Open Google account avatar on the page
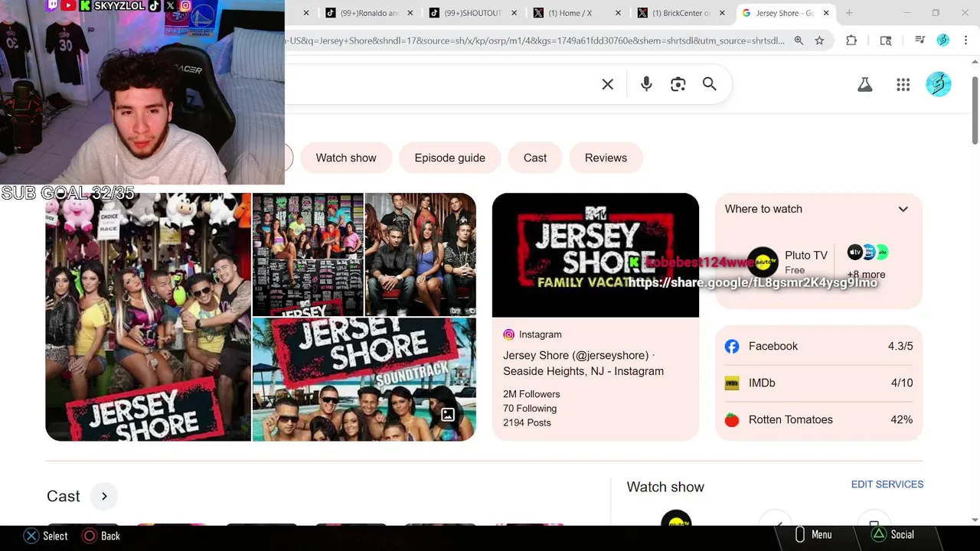 (939, 84)
